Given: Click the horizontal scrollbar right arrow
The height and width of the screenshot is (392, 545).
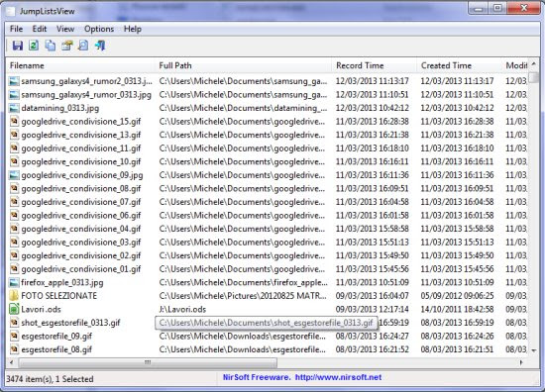Looking at the screenshot, I should [x=521, y=362].
